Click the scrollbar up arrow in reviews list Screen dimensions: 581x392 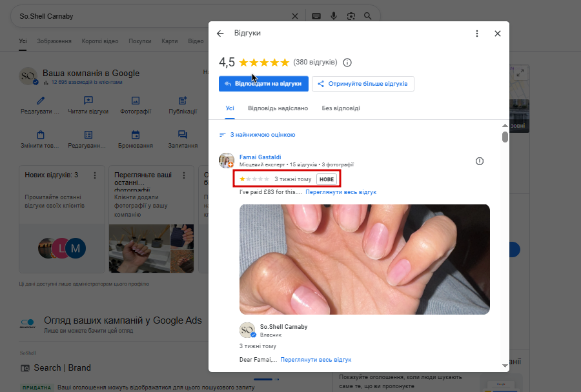click(x=505, y=126)
